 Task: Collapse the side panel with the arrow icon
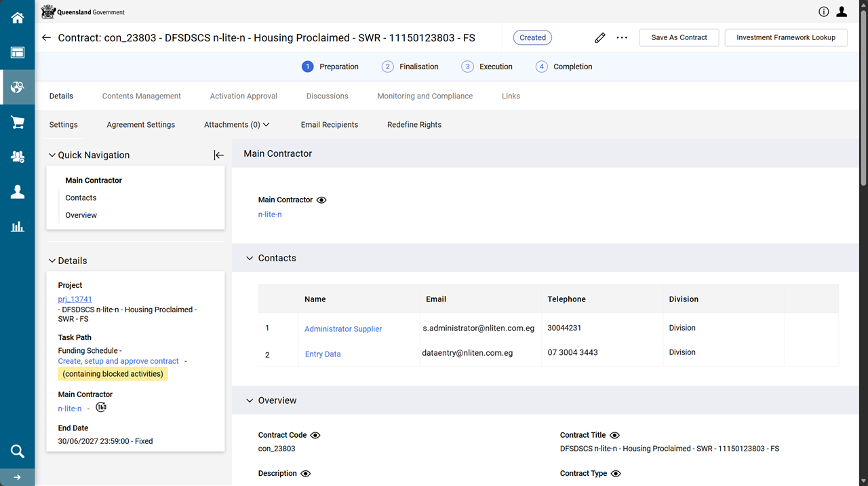pyautogui.click(x=218, y=155)
